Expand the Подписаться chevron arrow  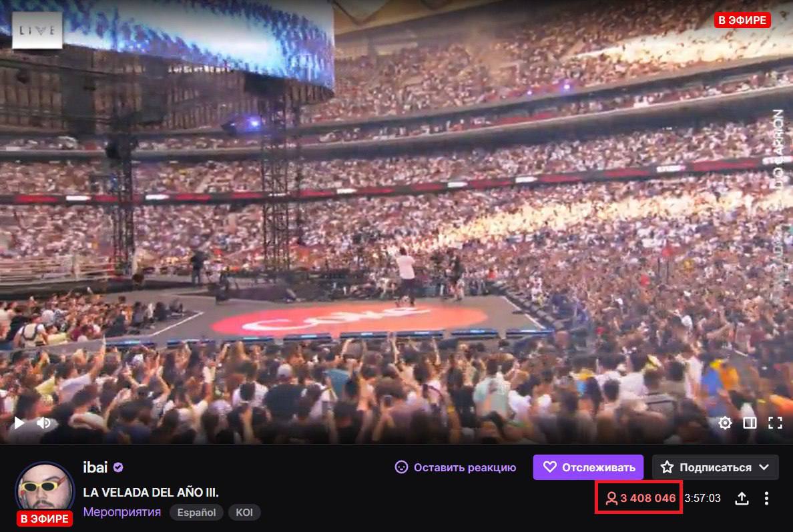(x=764, y=467)
